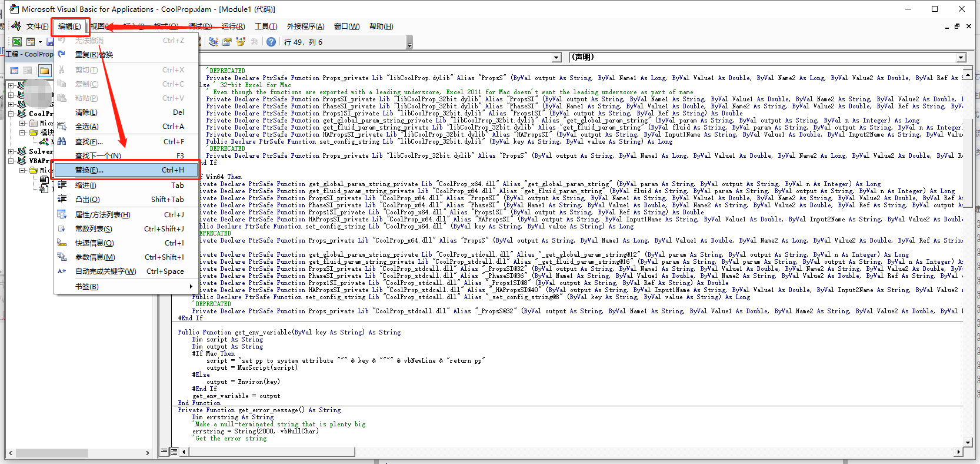
Task: Select the 模块 folder in tree
Action: pyautogui.click(x=46, y=132)
